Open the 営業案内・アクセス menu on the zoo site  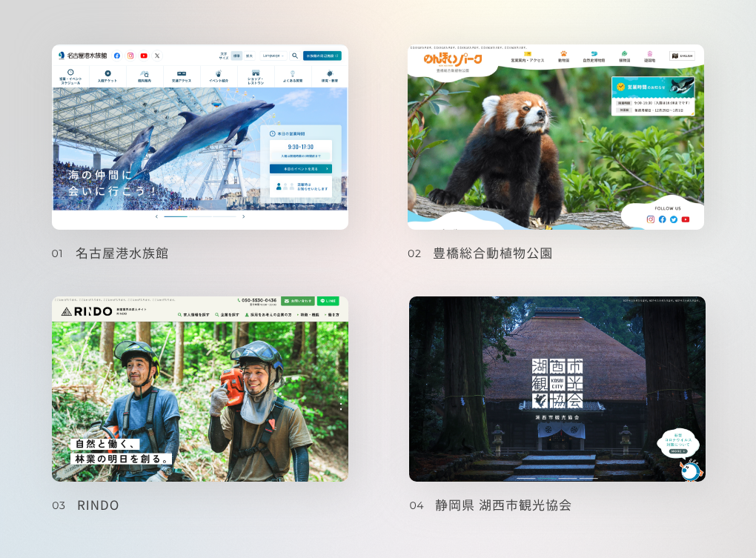[x=528, y=57]
